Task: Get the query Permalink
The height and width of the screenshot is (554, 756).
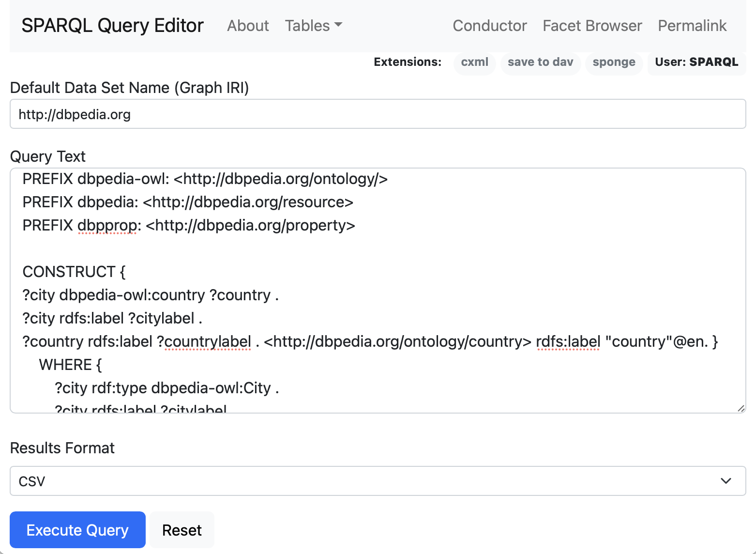Action: pyautogui.click(x=692, y=26)
